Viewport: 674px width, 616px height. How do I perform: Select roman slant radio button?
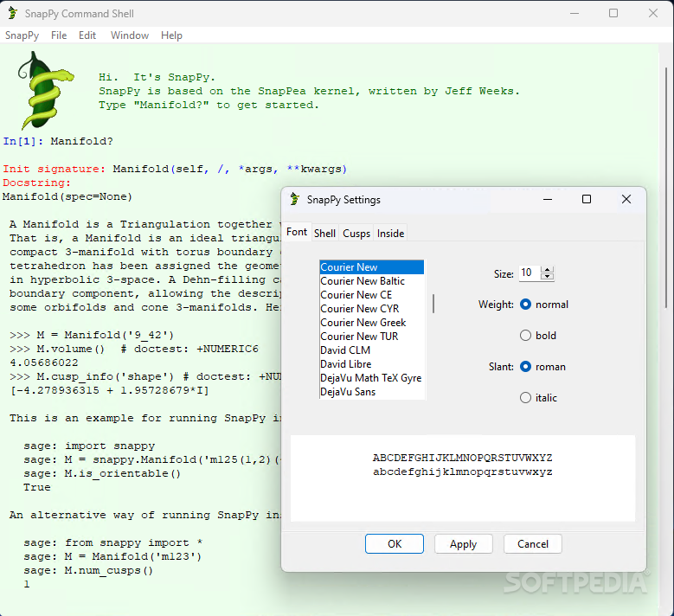(525, 367)
